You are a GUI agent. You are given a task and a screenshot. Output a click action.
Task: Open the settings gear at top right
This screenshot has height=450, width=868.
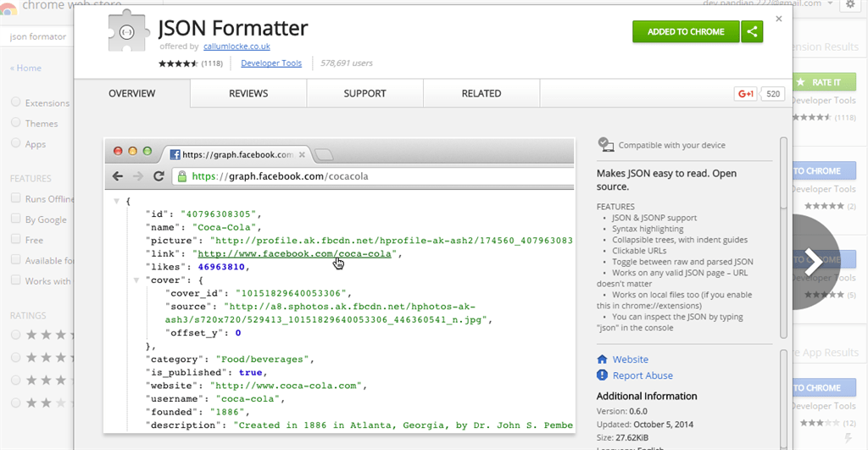coord(851,4)
